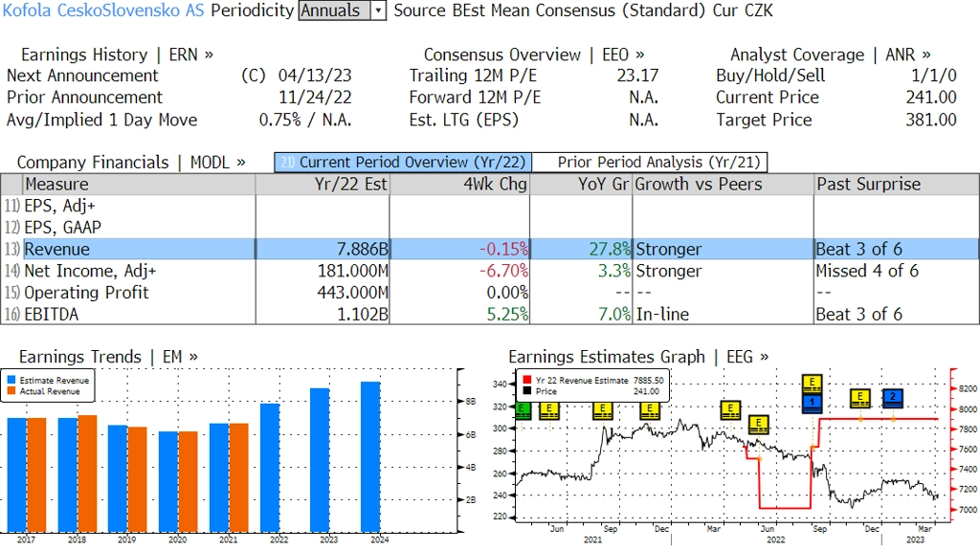Viewport: 980px width, 550px height.
Task: Click Net Income 4Wk change -6.70%
Action: (x=503, y=272)
